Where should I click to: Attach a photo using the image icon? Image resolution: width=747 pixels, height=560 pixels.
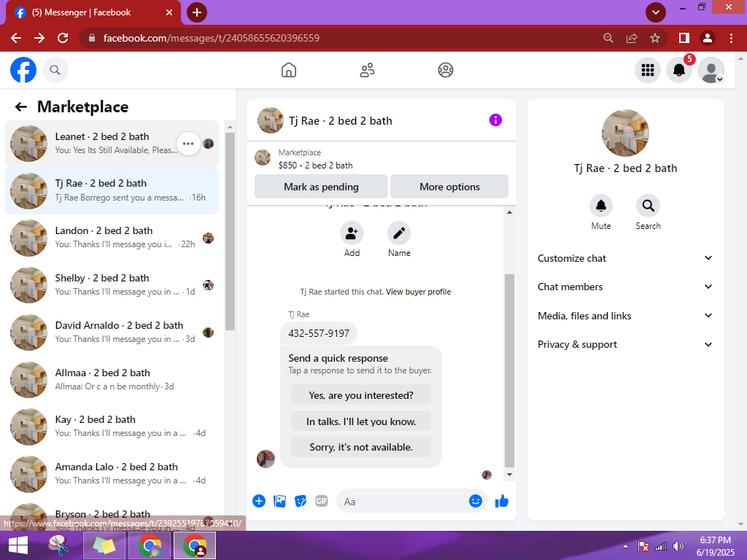279,501
